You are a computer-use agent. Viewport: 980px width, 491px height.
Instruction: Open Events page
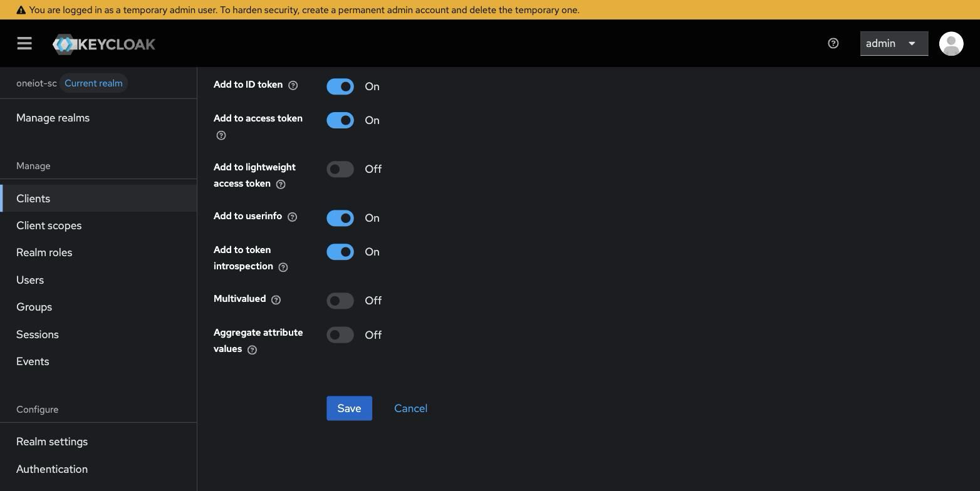[x=98, y=361]
